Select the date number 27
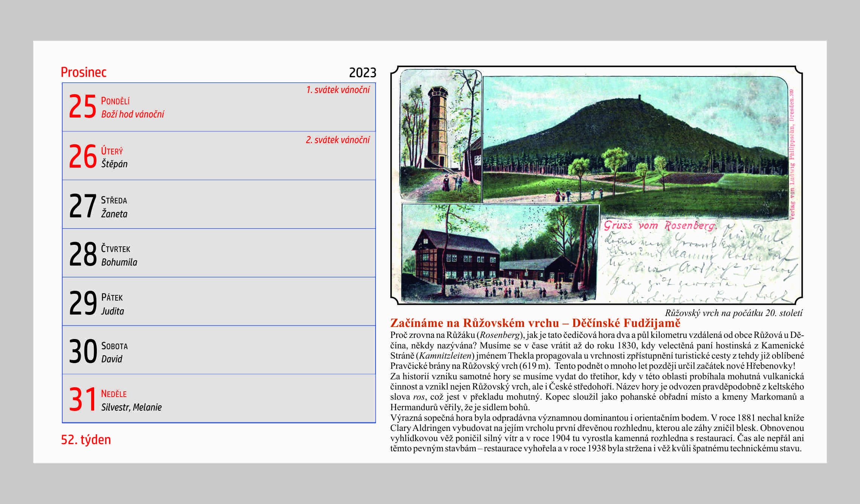This screenshot has width=860, height=504. click(82, 206)
